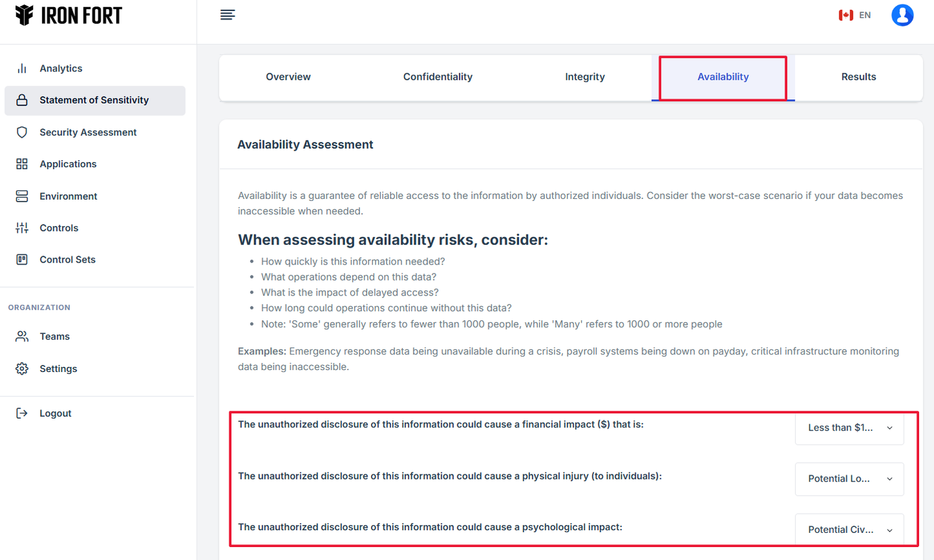
Task: Toggle the sidebar hamburger menu icon
Action: coord(227,15)
